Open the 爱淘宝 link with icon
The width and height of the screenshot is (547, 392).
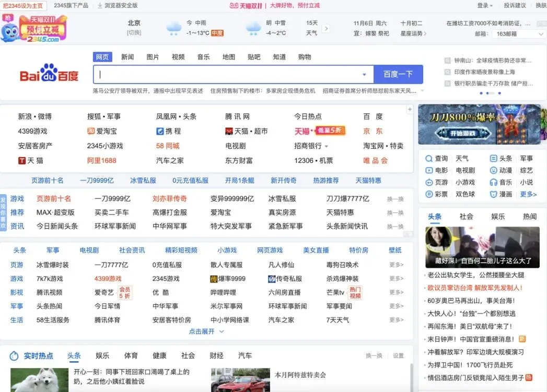pyautogui.click(x=102, y=131)
